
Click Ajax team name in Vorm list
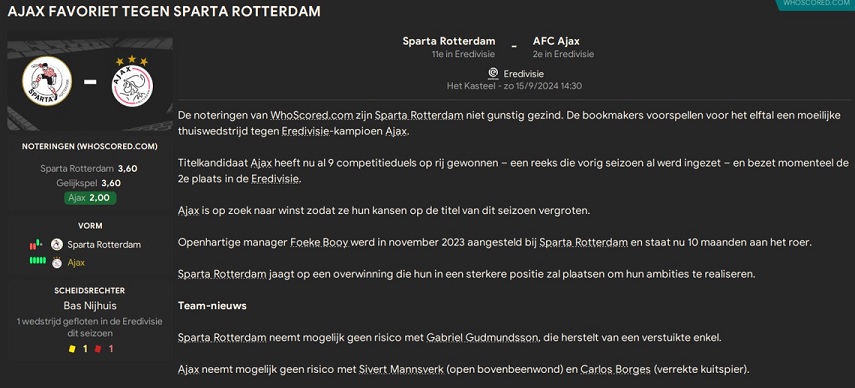coord(76,263)
